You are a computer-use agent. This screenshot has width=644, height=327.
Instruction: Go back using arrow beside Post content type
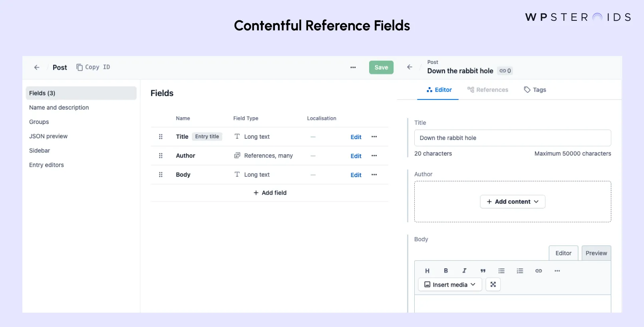point(37,67)
